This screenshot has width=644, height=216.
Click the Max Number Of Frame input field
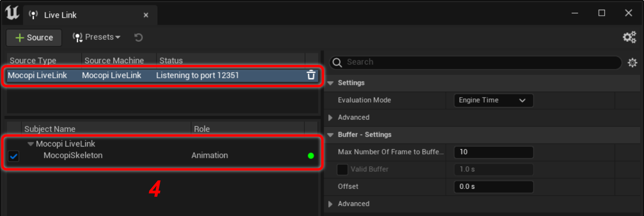[x=493, y=152]
